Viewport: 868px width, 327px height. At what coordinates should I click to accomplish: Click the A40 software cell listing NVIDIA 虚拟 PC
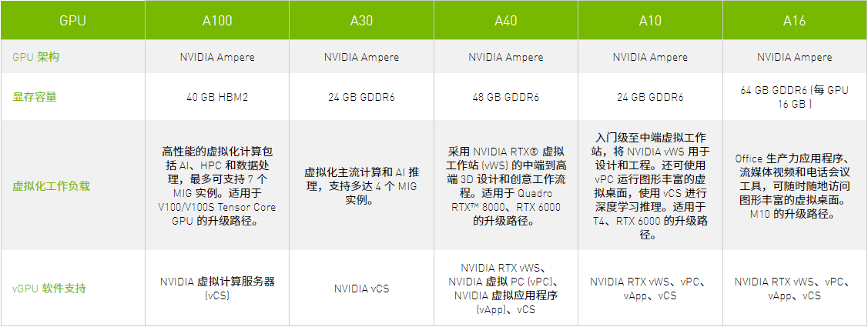coord(505,289)
